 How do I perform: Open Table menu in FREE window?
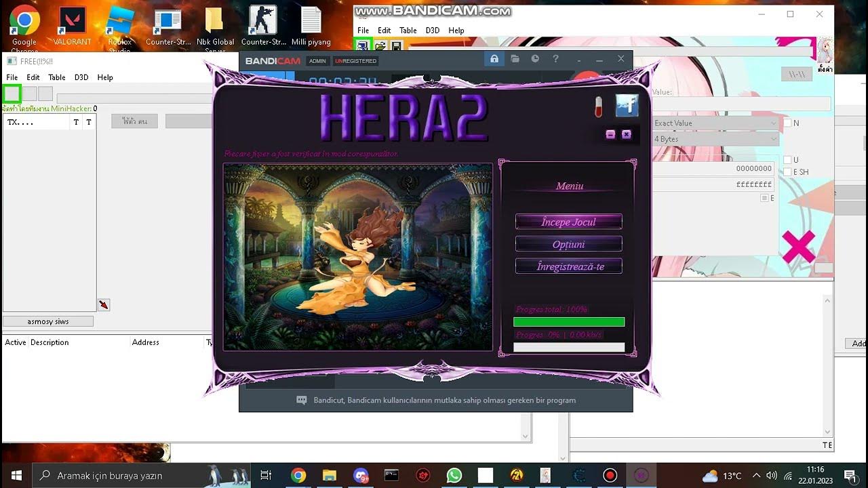pos(57,77)
